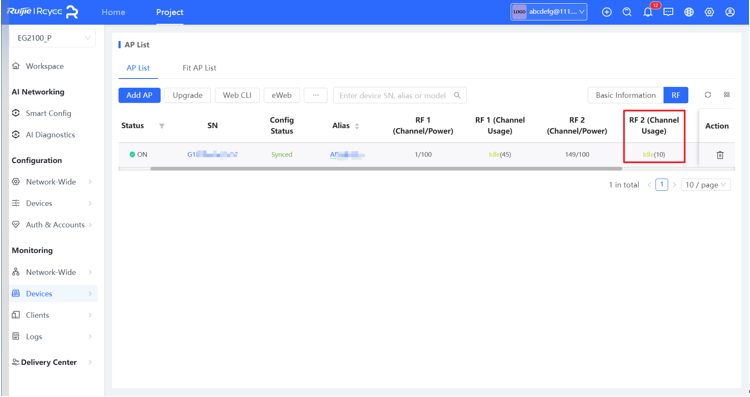Screen dimensions: 750x397
Task: Click the plus add icon in header
Action: (x=607, y=12)
